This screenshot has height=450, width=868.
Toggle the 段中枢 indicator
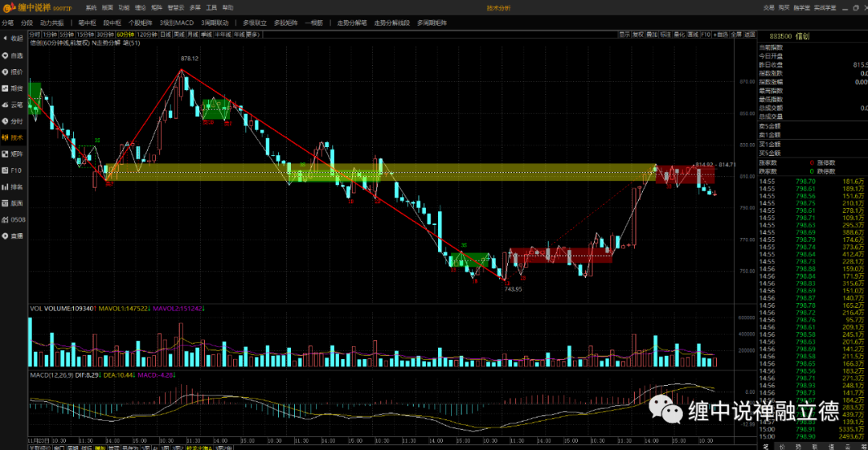coord(113,22)
